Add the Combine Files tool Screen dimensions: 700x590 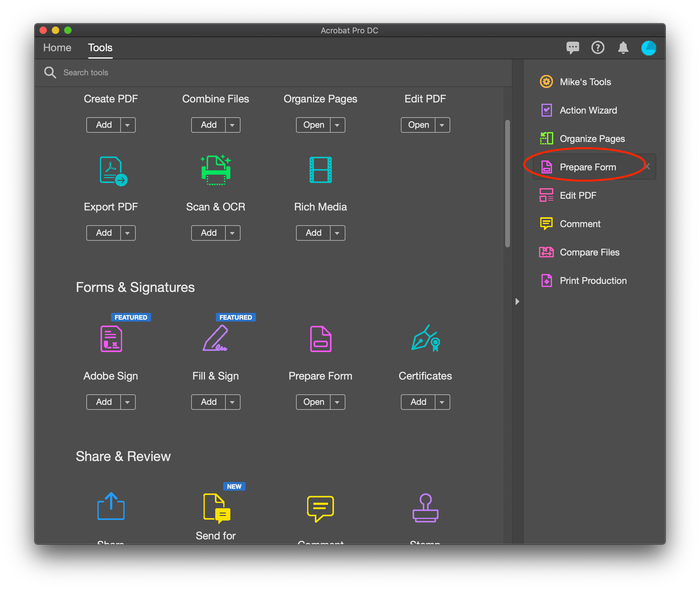(208, 125)
